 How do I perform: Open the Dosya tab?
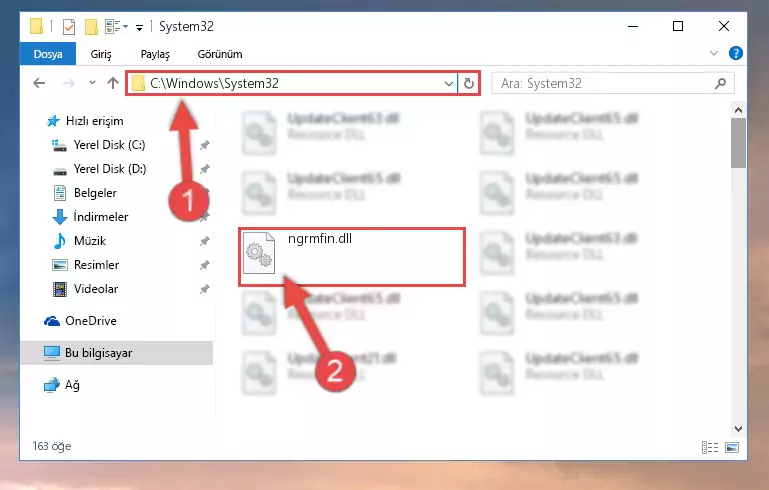pyautogui.click(x=48, y=54)
